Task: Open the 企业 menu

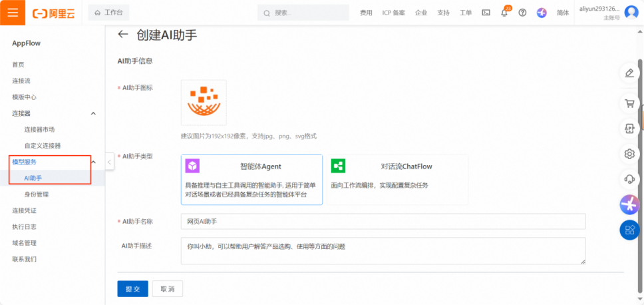Action: [x=421, y=13]
